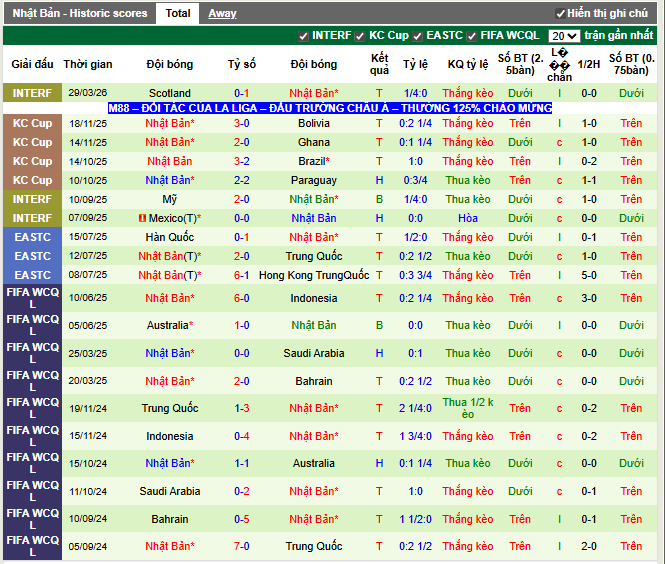665x564 pixels.
Task: Toggle the FIFA WCQL filter checkbox
Action: [x=471, y=36]
